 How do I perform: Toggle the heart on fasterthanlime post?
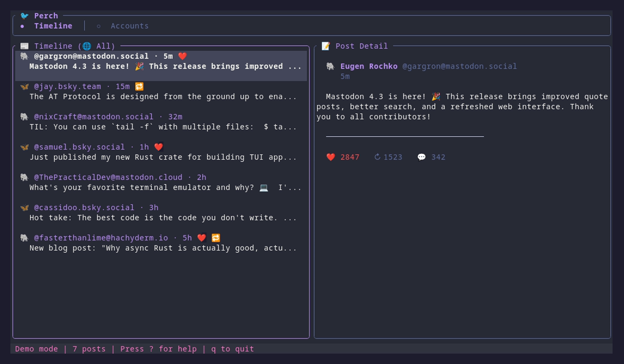[x=202, y=238]
